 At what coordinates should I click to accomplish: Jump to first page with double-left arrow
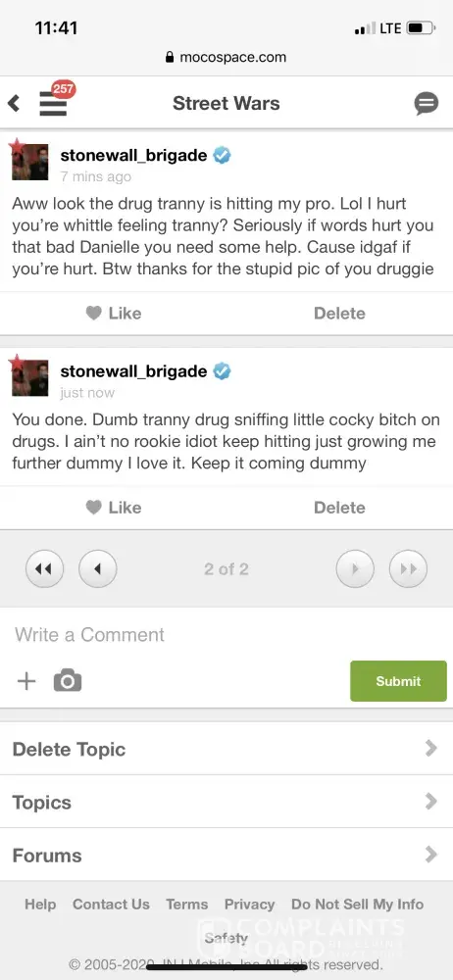(x=44, y=569)
